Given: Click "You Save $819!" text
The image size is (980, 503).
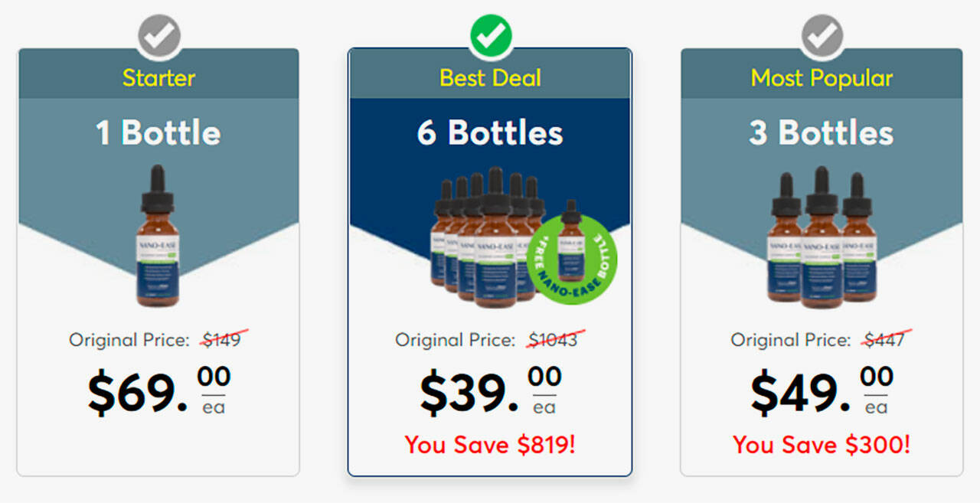Looking at the screenshot, I should click(490, 445).
